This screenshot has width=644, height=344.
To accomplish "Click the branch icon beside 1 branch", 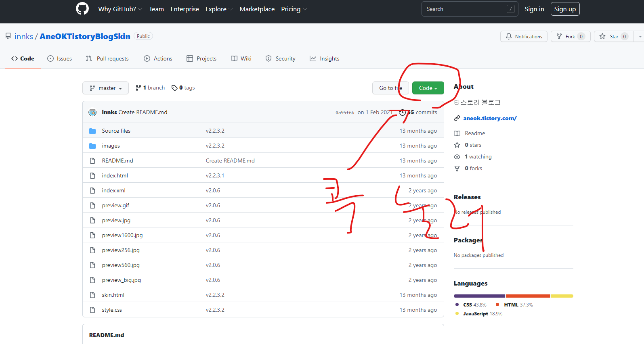I will (x=138, y=88).
